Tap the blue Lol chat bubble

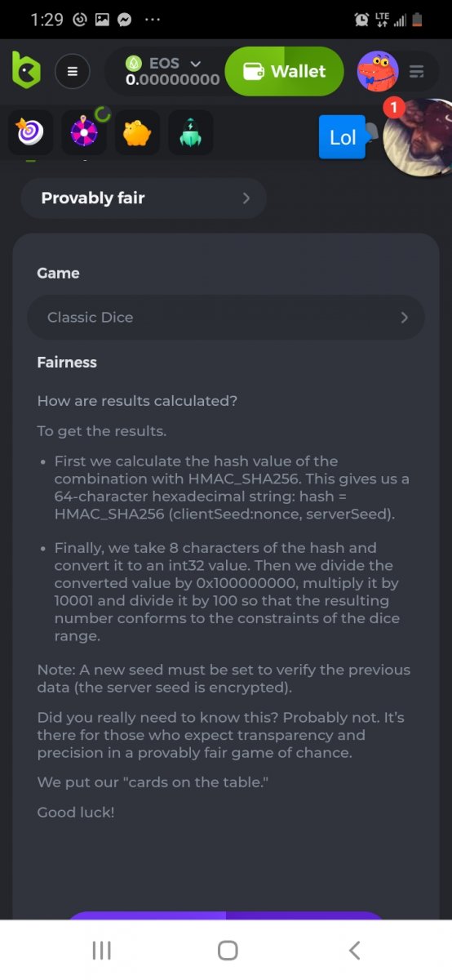click(x=343, y=137)
